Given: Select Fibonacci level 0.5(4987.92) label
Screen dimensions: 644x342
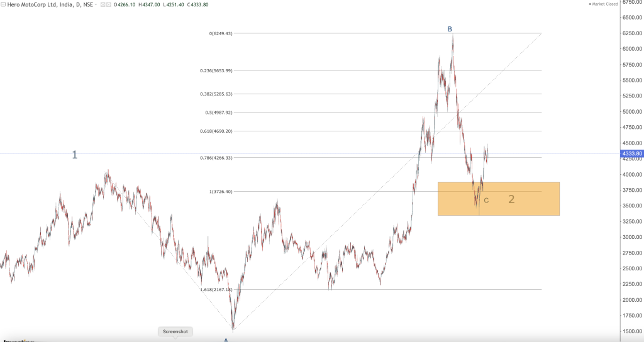Looking at the screenshot, I should click(219, 113).
